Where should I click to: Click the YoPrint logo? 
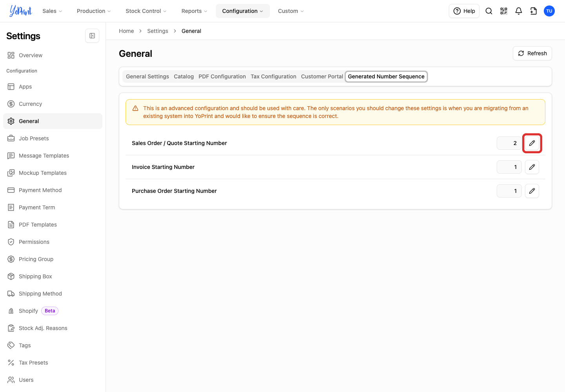click(x=20, y=11)
